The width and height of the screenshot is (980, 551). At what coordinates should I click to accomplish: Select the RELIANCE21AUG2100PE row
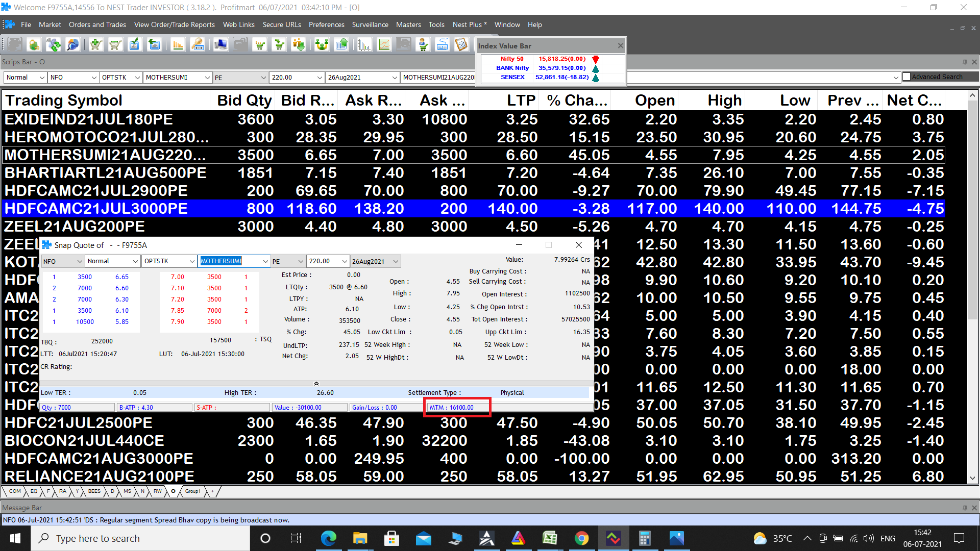point(474,476)
